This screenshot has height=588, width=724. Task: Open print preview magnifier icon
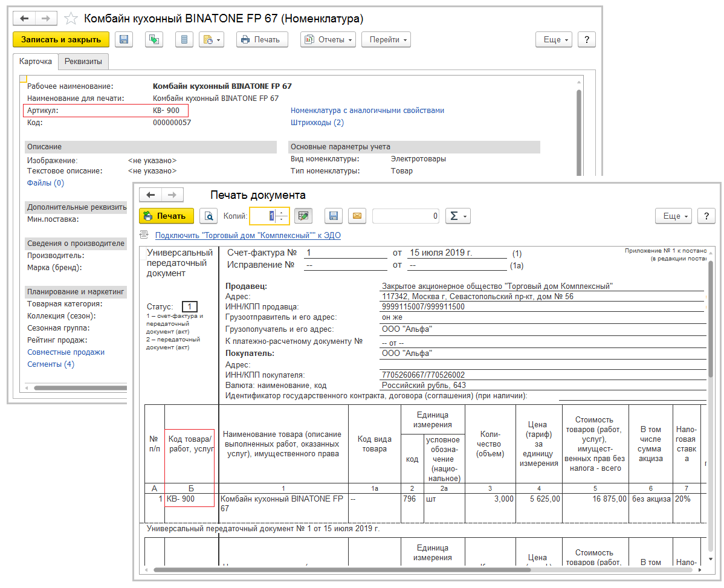click(208, 216)
